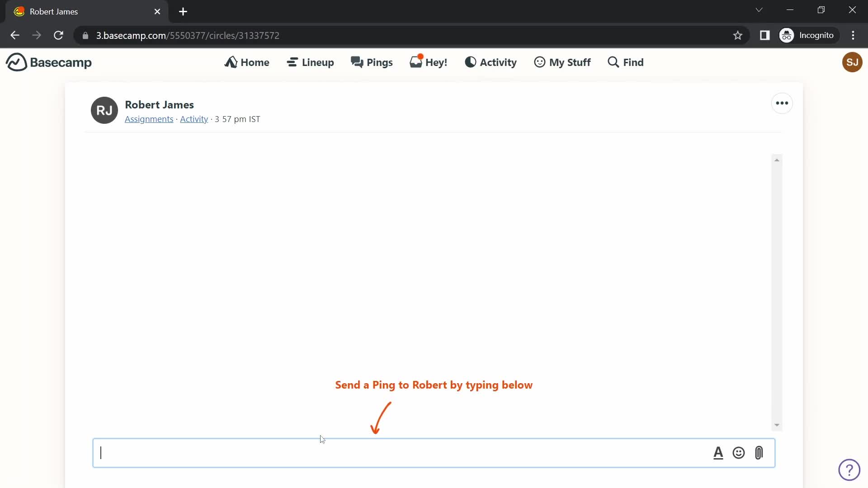Click the browser forward arrow

coord(37,35)
